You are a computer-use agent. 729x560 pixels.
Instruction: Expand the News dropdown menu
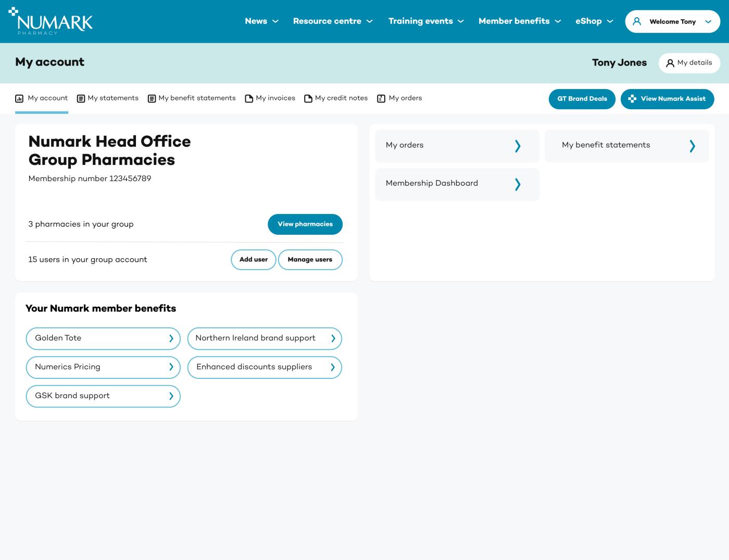[x=261, y=21]
